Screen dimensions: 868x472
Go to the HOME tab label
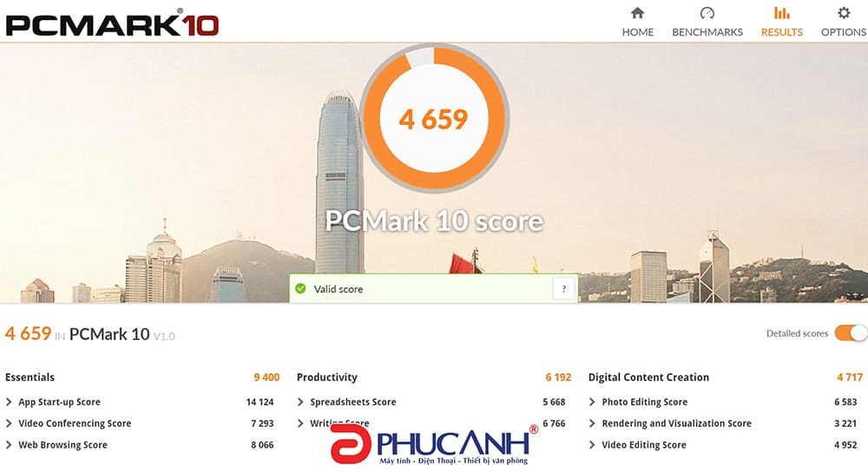[638, 32]
